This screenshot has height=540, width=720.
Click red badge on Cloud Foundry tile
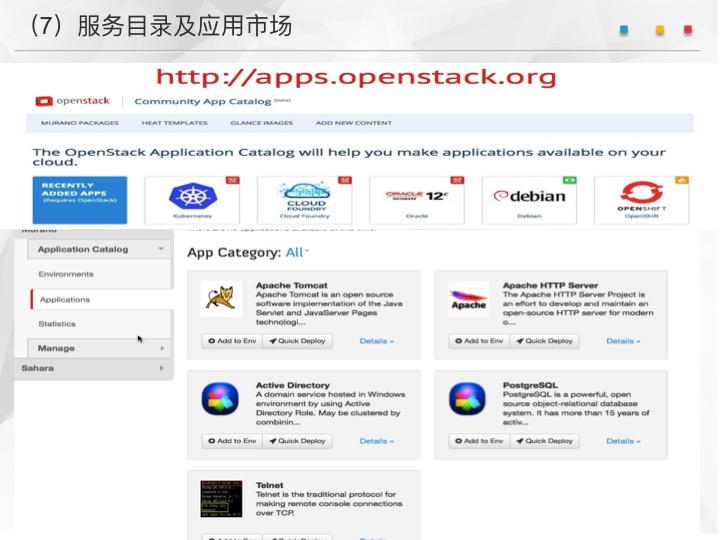coord(345,180)
